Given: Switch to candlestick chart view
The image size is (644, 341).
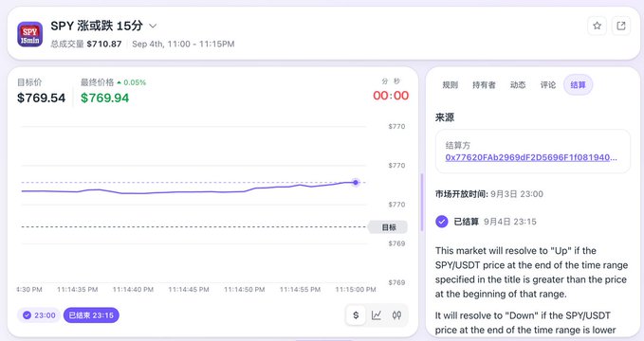Looking at the screenshot, I should [x=396, y=315].
